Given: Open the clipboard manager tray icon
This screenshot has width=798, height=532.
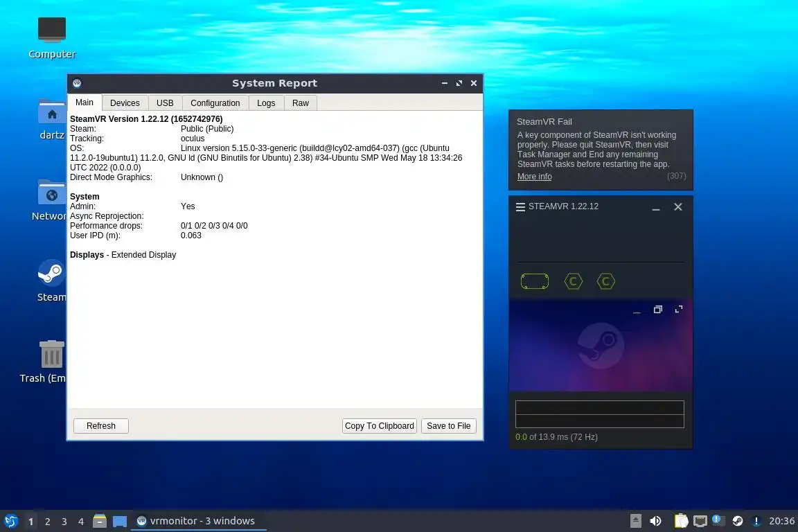Looking at the screenshot, I should tap(681, 521).
